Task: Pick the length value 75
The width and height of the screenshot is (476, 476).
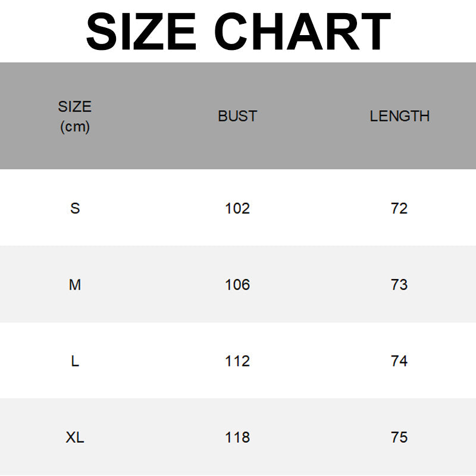Action: [x=399, y=437]
